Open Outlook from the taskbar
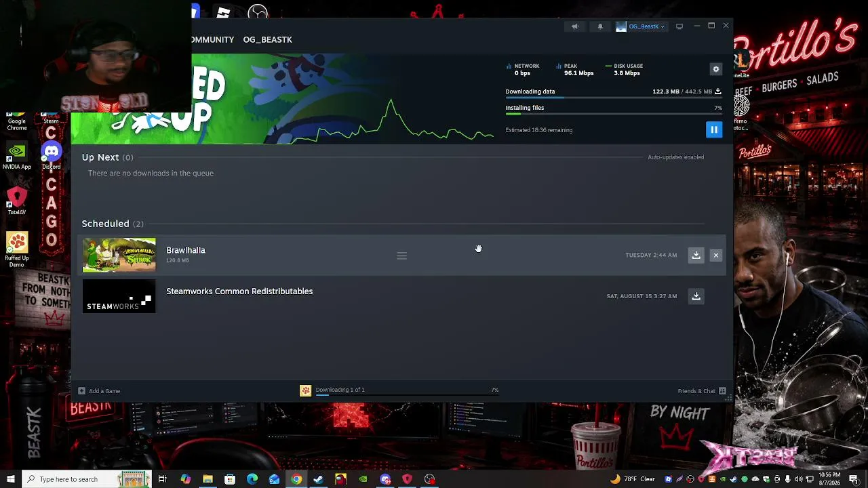The image size is (868, 488). (x=275, y=479)
